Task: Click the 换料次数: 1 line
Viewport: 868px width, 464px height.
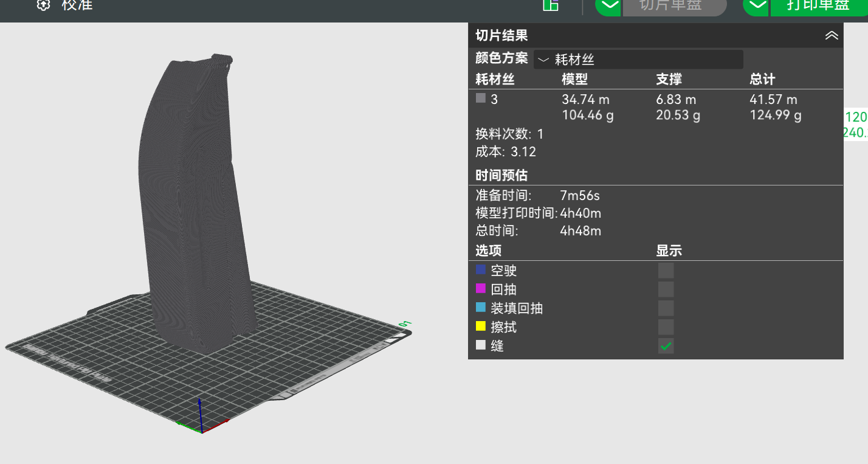Action: 509,134
